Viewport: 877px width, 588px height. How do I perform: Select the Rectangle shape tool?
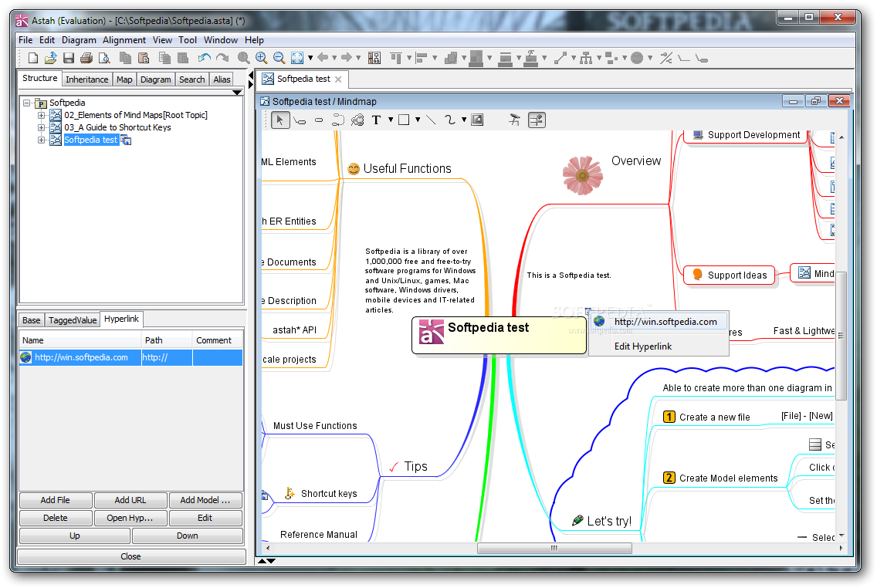click(x=404, y=120)
